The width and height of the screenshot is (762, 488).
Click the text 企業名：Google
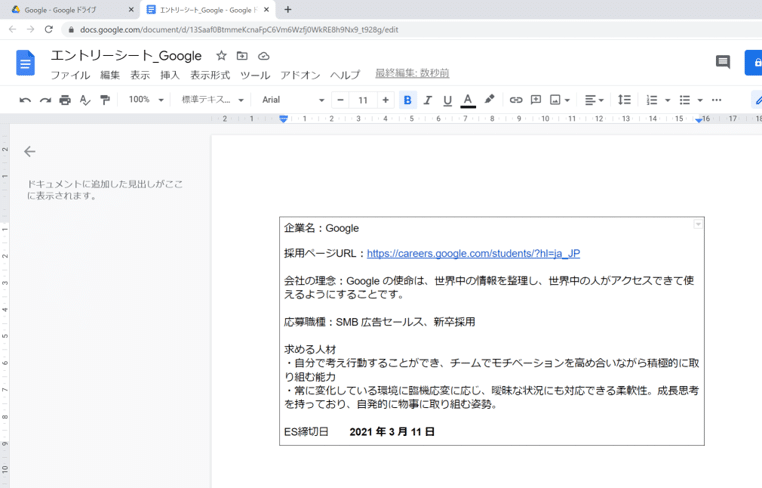pyautogui.click(x=321, y=228)
